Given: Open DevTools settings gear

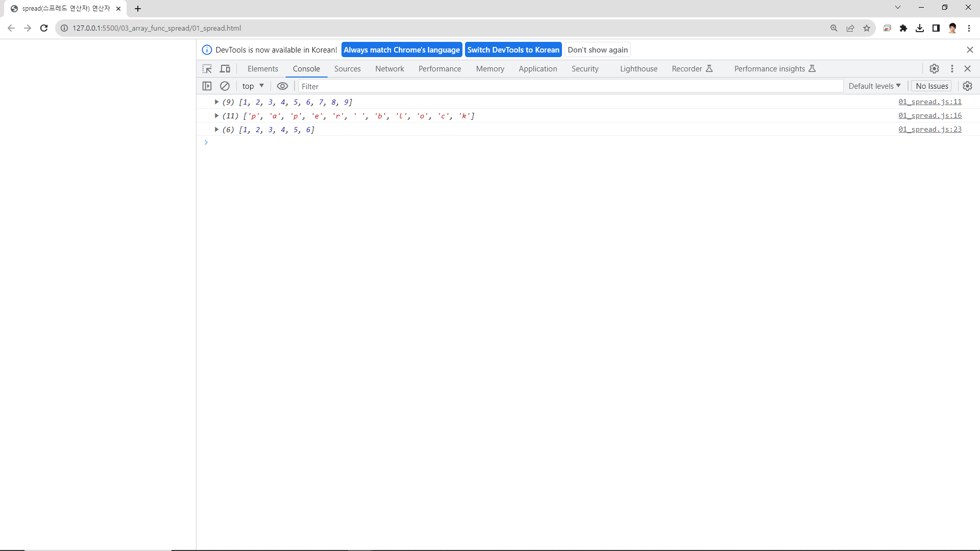Looking at the screenshot, I should coord(934,69).
